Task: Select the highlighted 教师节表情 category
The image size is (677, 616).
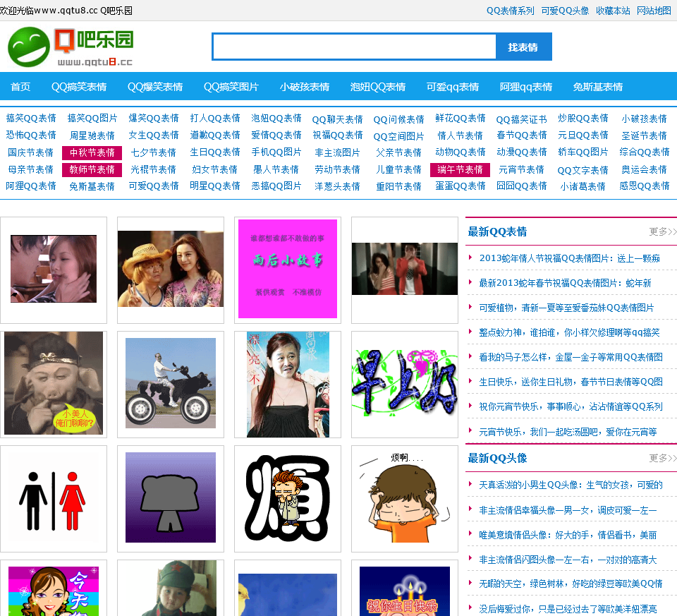Action: (x=92, y=170)
